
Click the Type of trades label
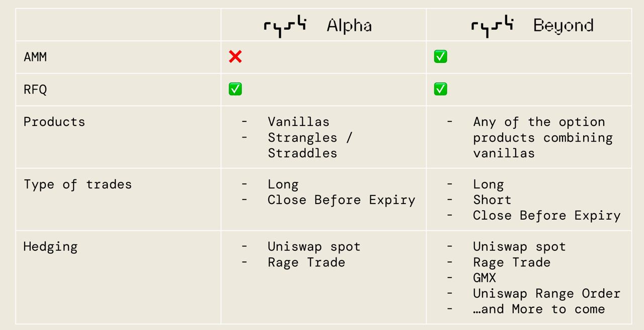(x=77, y=184)
